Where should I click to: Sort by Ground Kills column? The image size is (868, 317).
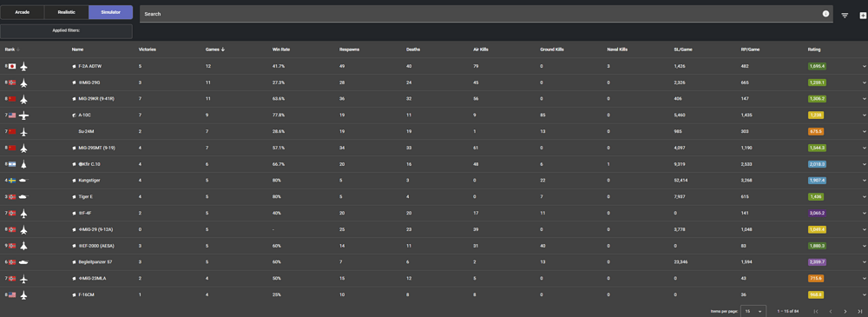pyautogui.click(x=551, y=50)
